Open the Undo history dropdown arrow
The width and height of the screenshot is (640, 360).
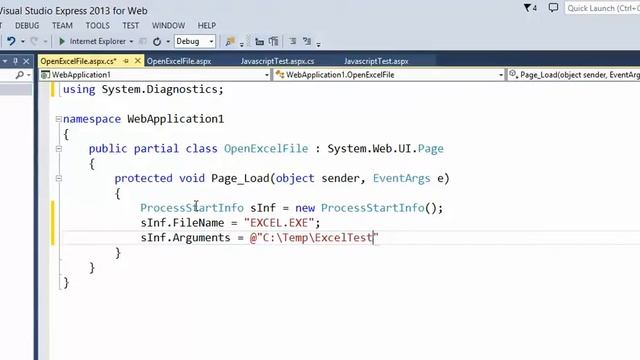[23, 42]
